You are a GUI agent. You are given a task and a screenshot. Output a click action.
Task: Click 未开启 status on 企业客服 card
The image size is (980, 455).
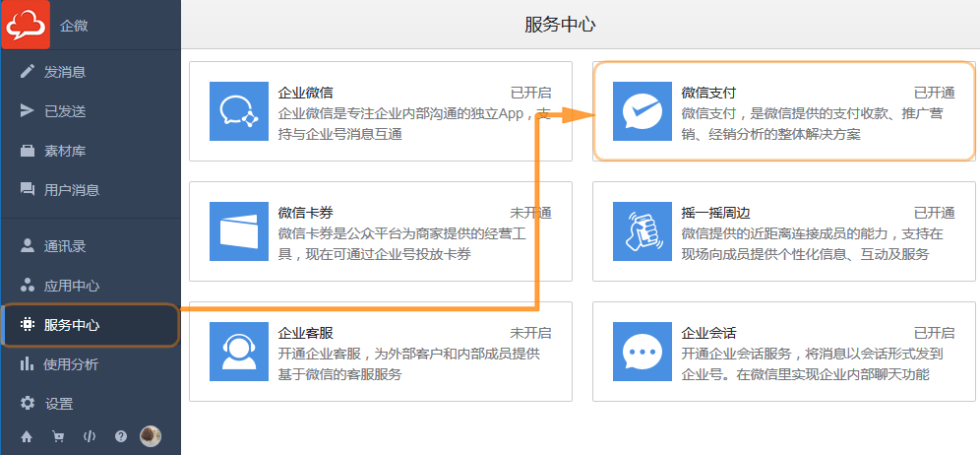530,333
